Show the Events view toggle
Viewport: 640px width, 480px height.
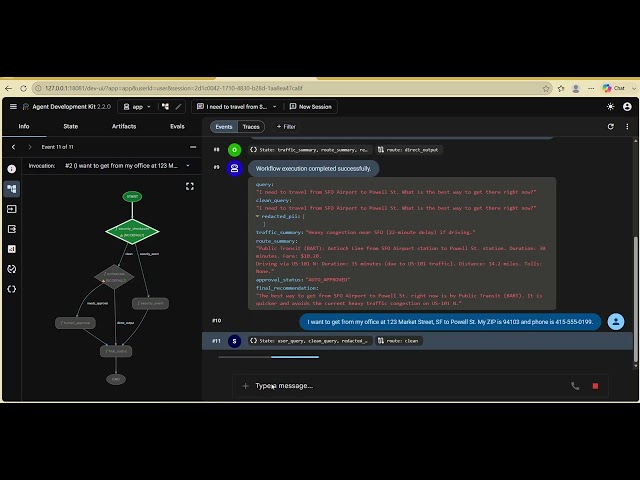(x=224, y=127)
